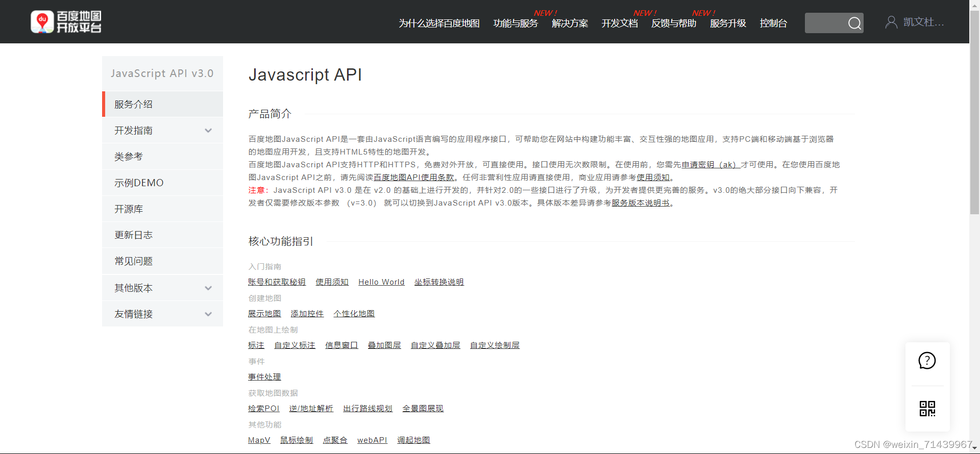The width and height of the screenshot is (980, 454).
Task: Open the 使用须知 link in the introduction paragraph
Action: [653, 178]
